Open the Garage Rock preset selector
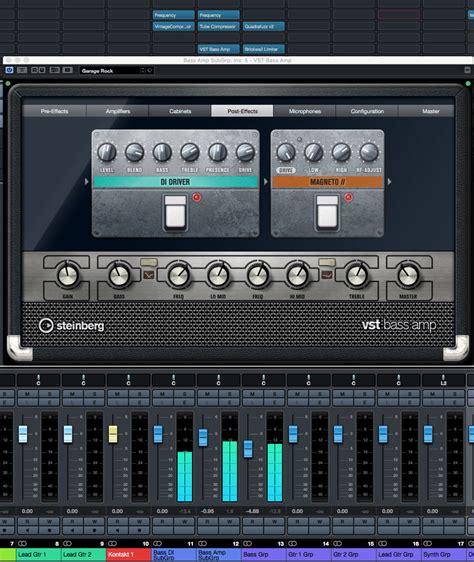The image size is (474, 562). pyautogui.click(x=109, y=71)
